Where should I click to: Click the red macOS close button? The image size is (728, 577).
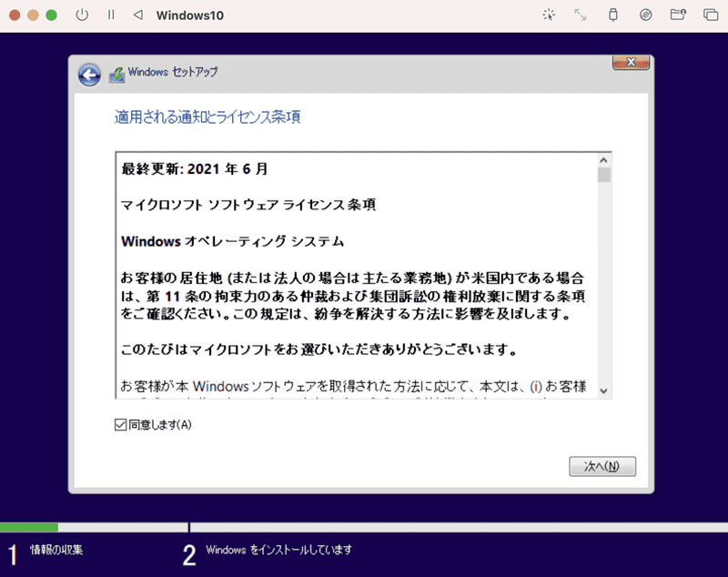point(15,15)
